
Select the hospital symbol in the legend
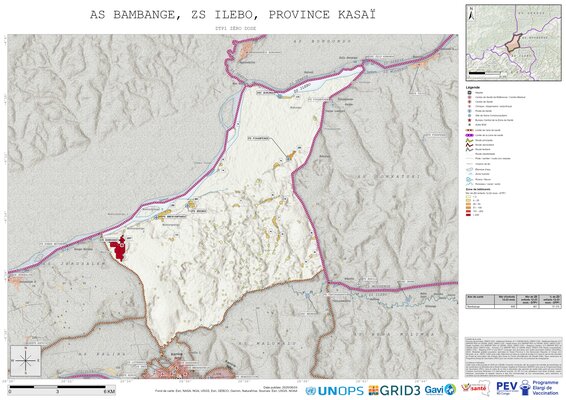tap(469, 93)
